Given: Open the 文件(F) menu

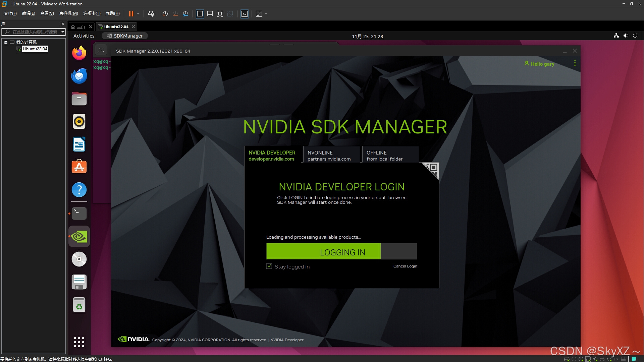Looking at the screenshot, I should tap(10, 13).
